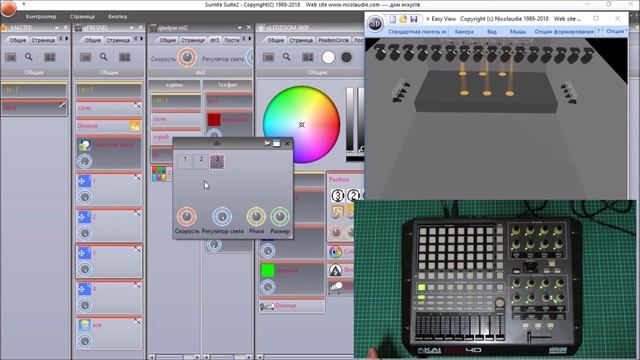Viewport: 640px width, 360px height.
Task: Click dark circle button in LEDZOOM toolbar
Action: 346,58
